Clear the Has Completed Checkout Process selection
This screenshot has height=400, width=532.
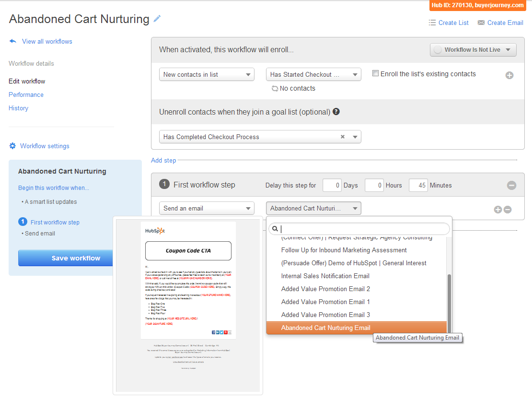(x=343, y=137)
